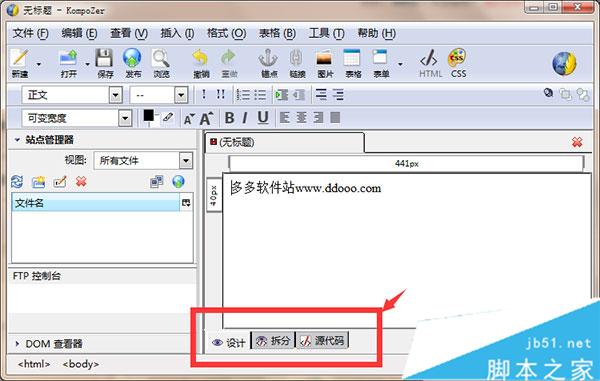This screenshot has width=600, height=381.
Task: Click the highlight color pen icon
Action: coord(168,117)
